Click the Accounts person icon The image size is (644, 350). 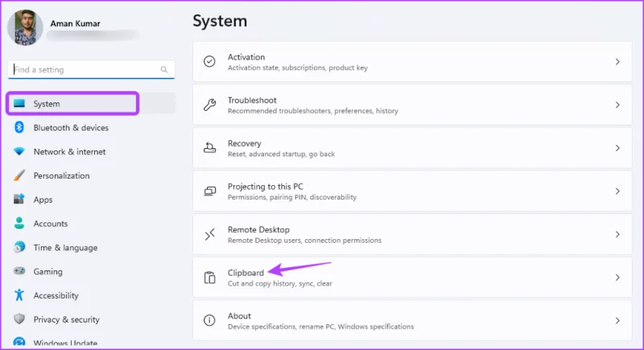(19, 223)
